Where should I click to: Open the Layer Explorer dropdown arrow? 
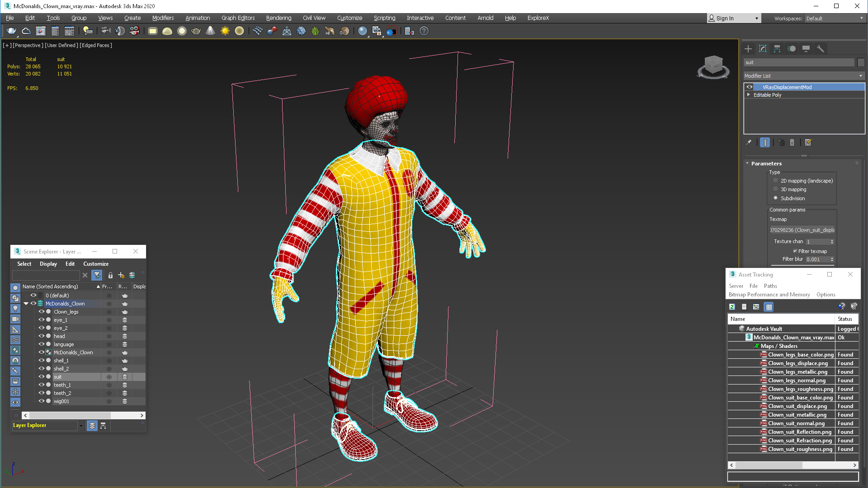coord(81,426)
